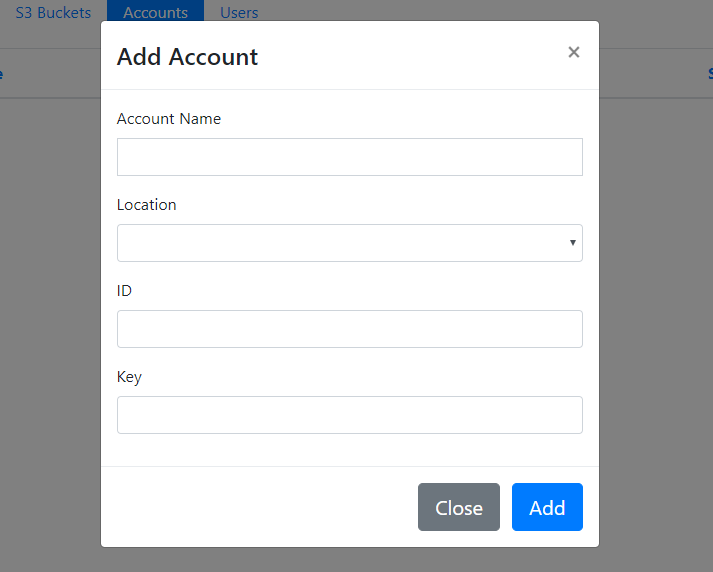Click the Location label text
The height and width of the screenshot is (572, 713).
click(x=146, y=205)
